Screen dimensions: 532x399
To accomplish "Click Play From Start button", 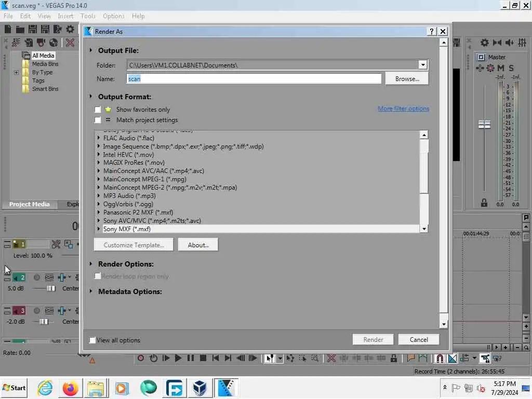I will pos(166,358).
